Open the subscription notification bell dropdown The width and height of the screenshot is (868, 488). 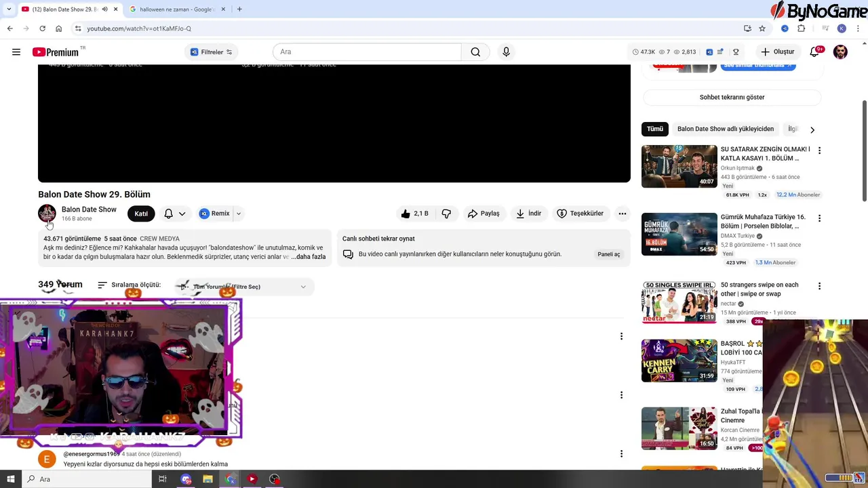[174, 213]
